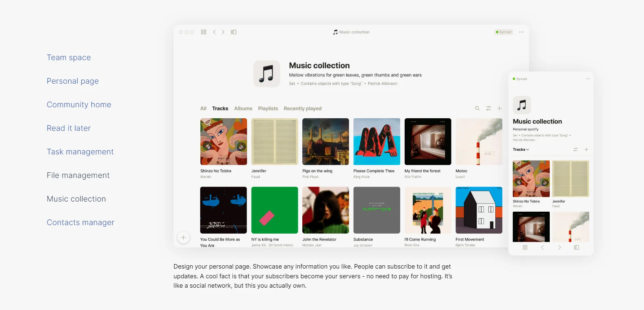This screenshot has width=644, height=310.
Task: Select the Tracks tab
Action: point(220,108)
